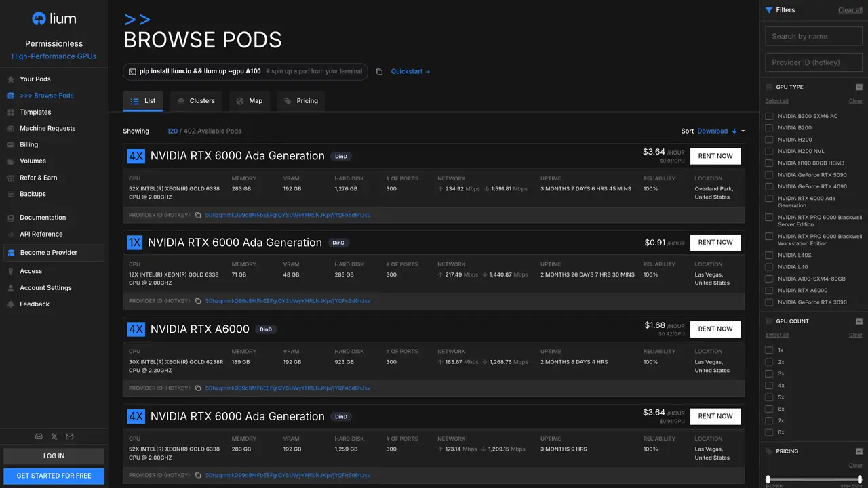Focus the Search by name field
Viewport: 868px width, 488px height.
pyautogui.click(x=814, y=37)
